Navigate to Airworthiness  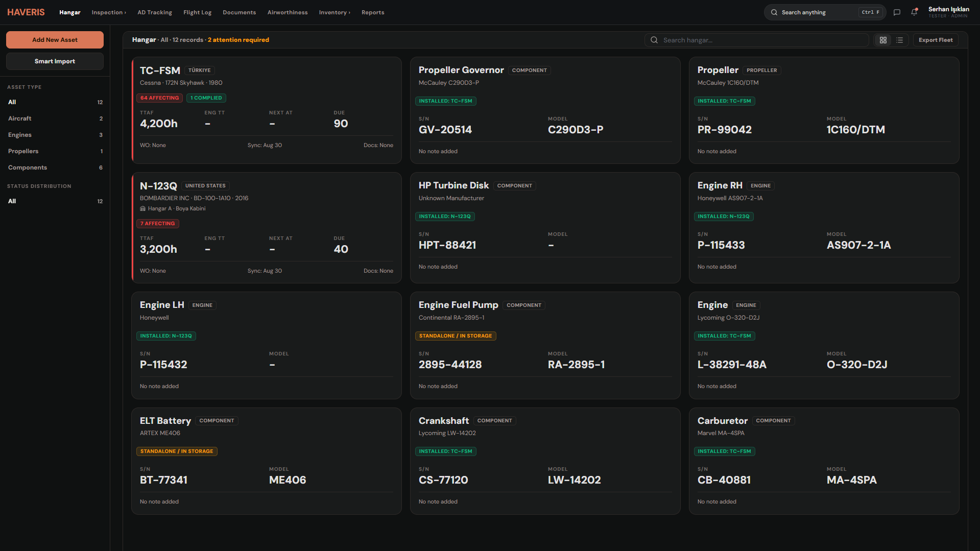click(x=288, y=12)
